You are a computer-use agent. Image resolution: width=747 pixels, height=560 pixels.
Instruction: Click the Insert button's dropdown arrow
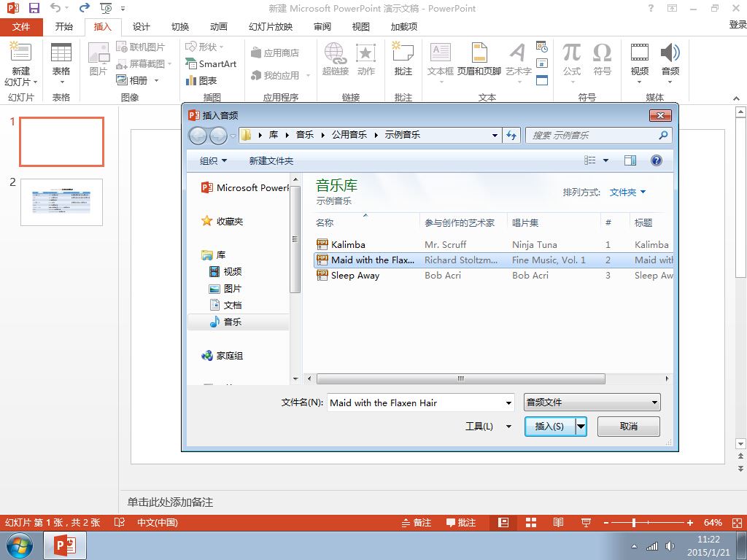581,426
